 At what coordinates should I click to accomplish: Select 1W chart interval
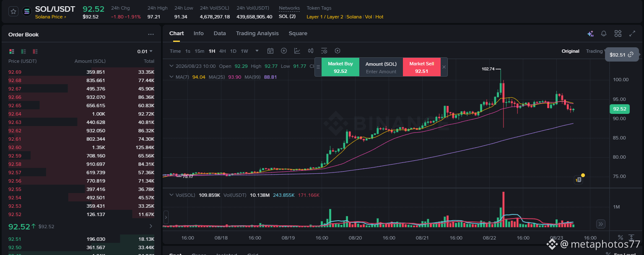click(x=244, y=51)
